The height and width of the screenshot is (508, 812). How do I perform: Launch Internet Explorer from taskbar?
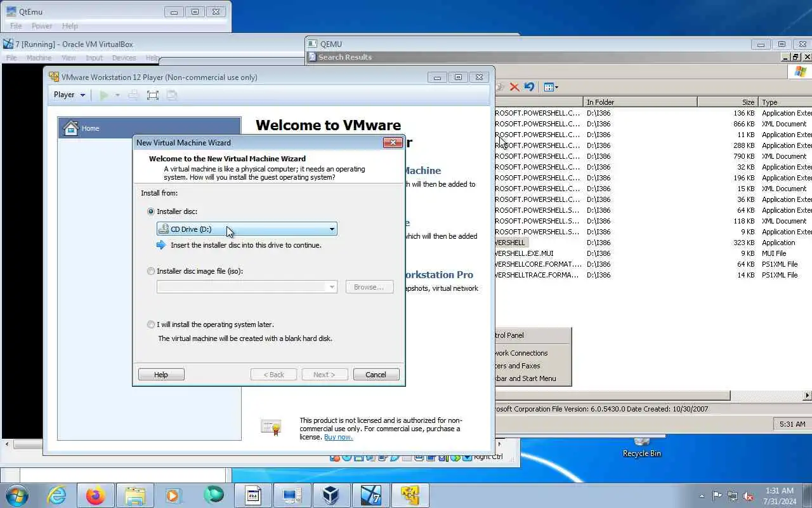(57, 495)
